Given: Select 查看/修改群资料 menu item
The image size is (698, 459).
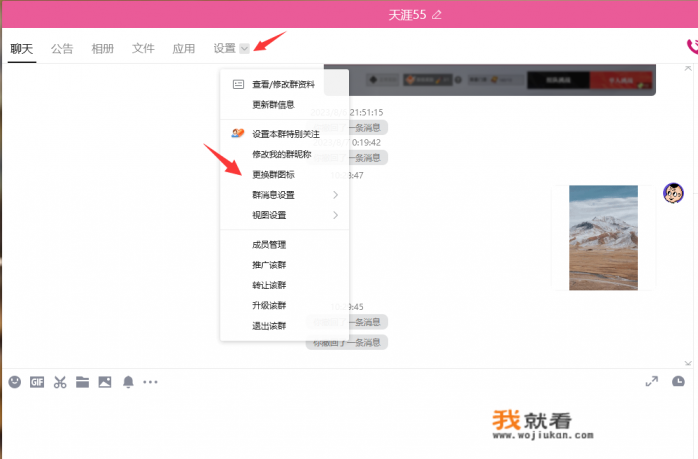Looking at the screenshot, I should (284, 84).
